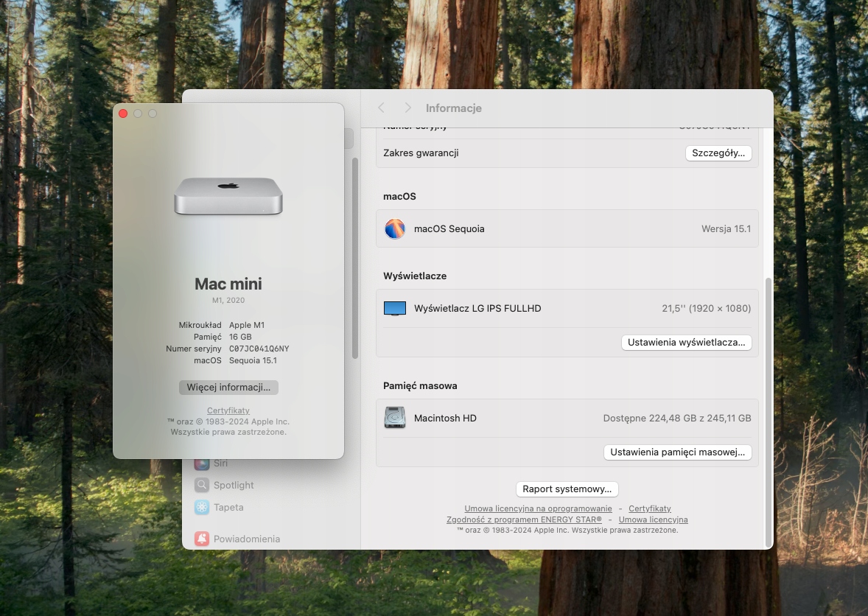
Task: Click Wyświetlacz LG IPS FULLHD text
Action: point(477,308)
